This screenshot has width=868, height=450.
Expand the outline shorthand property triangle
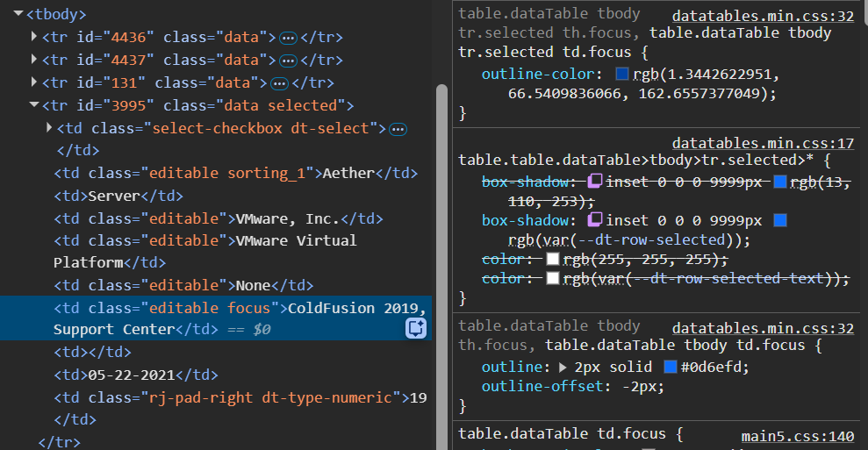click(x=563, y=366)
